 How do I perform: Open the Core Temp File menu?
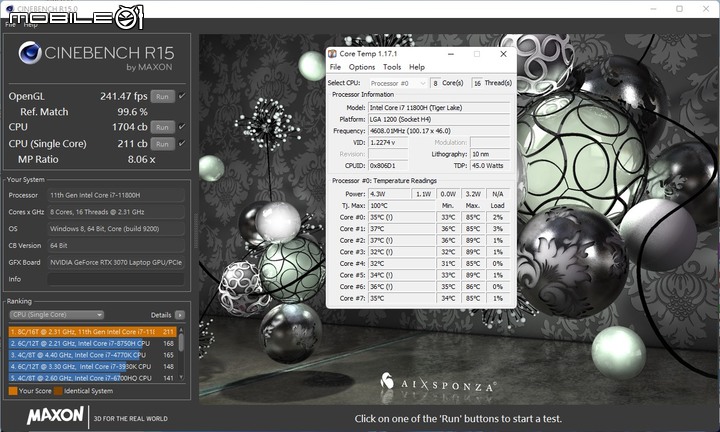click(x=335, y=67)
